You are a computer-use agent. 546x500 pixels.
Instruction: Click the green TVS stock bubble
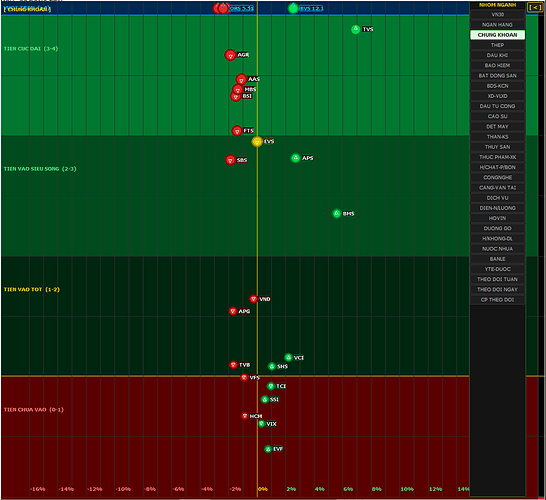tap(355, 29)
